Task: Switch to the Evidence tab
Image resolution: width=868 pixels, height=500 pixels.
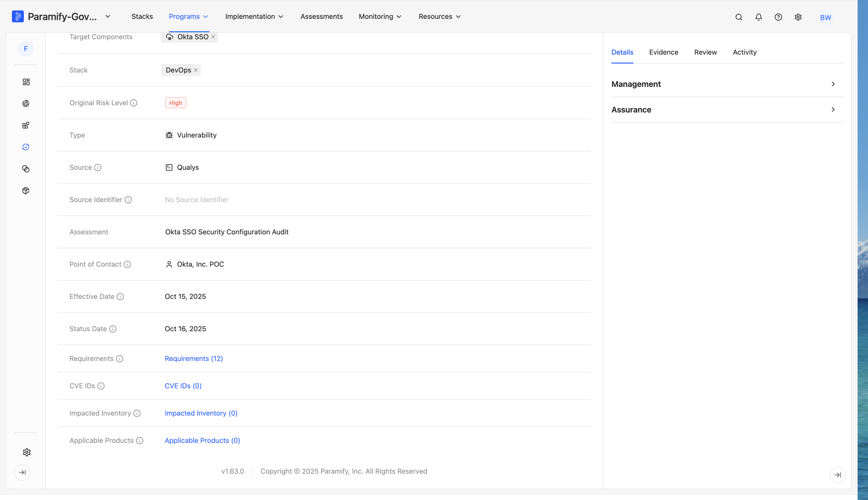Action: pos(664,52)
